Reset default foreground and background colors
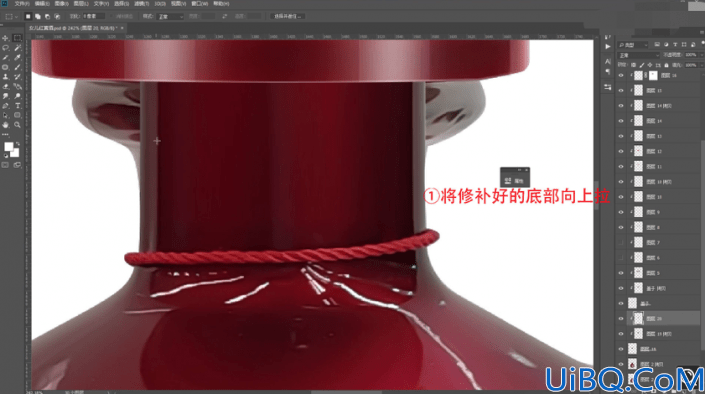 coord(6,156)
